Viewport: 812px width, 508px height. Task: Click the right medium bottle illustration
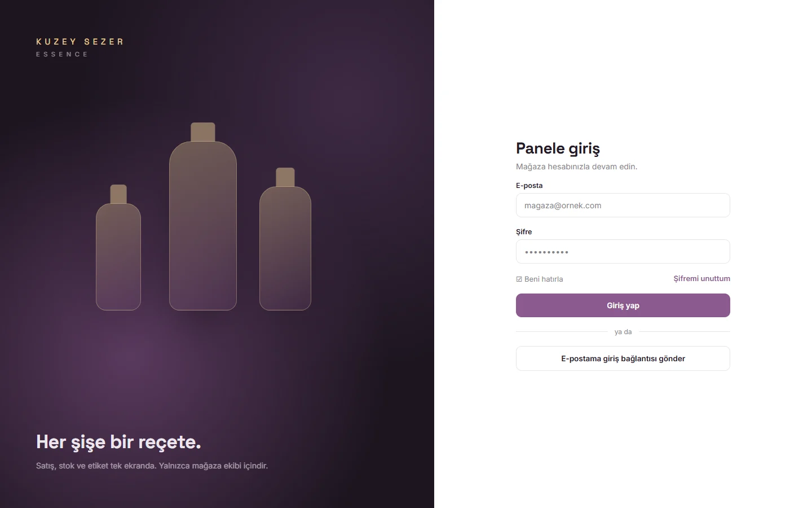point(285,239)
